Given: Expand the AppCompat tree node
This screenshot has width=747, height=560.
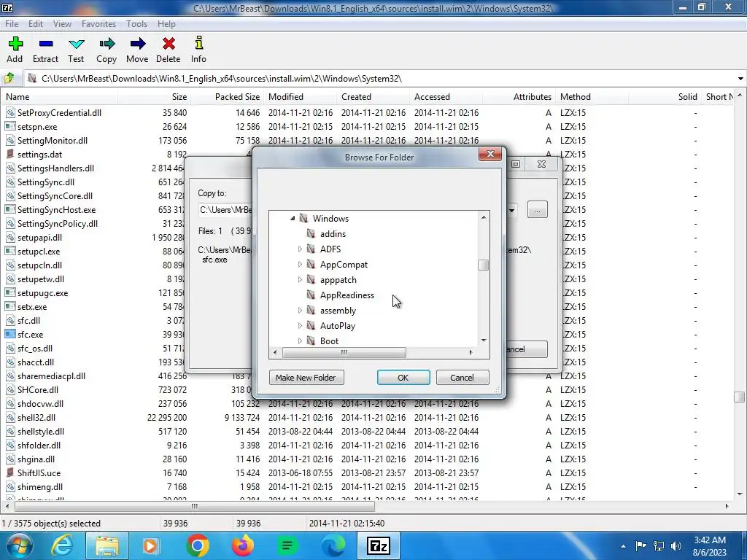Looking at the screenshot, I should (x=300, y=264).
